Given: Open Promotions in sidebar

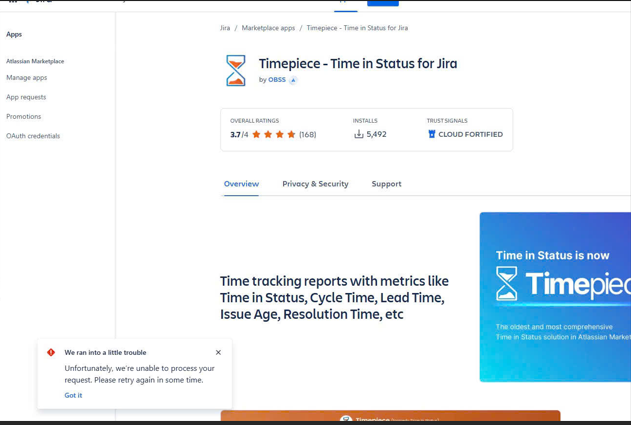Looking at the screenshot, I should click(x=24, y=116).
